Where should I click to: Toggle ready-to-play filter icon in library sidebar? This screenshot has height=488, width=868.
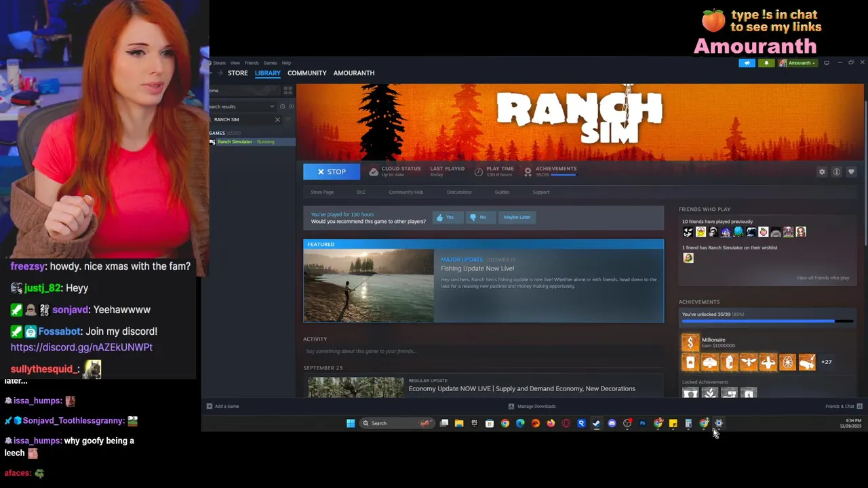[292, 106]
